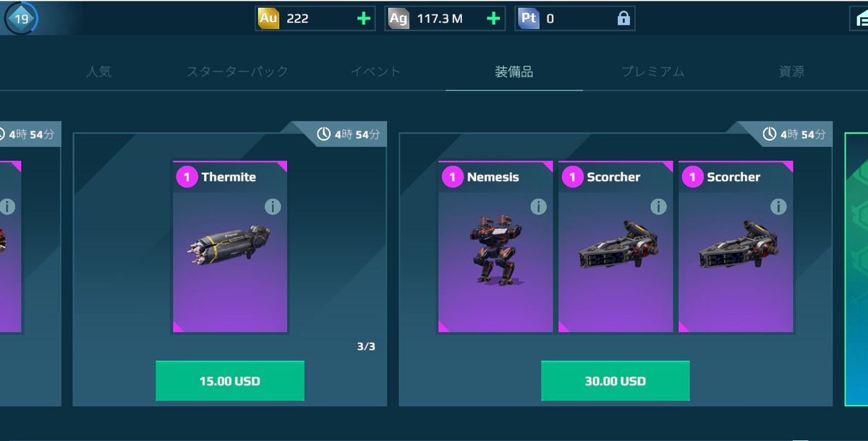Open the hangar icon at top right

[x=859, y=19]
